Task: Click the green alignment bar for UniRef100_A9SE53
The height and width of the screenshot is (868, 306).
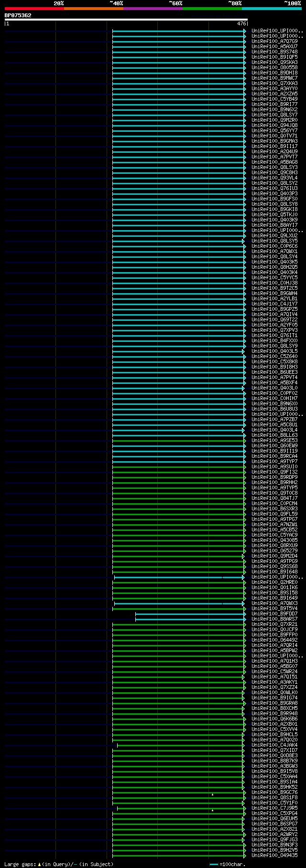Action: pos(178,441)
